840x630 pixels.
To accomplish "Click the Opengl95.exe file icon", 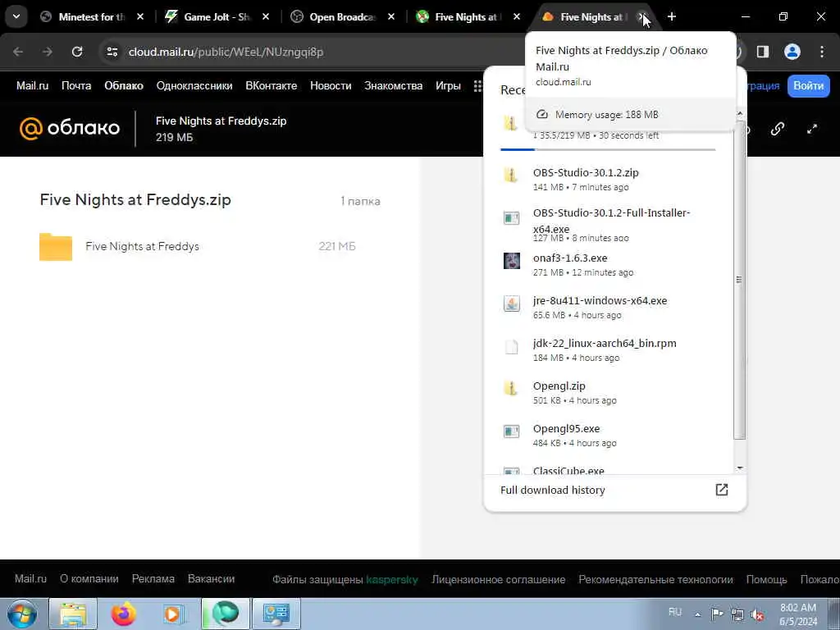I will pyautogui.click(x=512, y=431).
